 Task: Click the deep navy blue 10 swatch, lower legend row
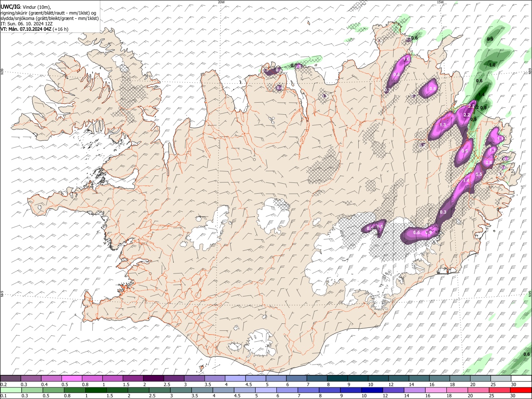[372, 390]
